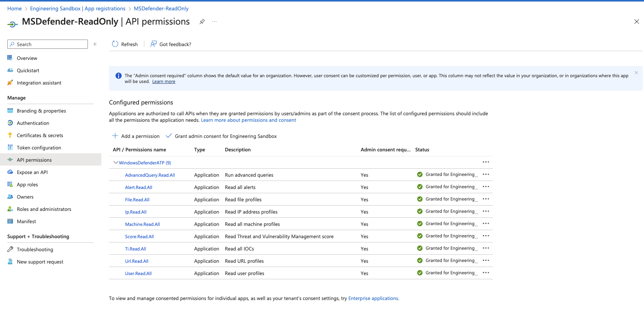Open more options for WindowsDefenderATP group
The width and height of the screenshot is (644, 325).
[x=485, y=162]
